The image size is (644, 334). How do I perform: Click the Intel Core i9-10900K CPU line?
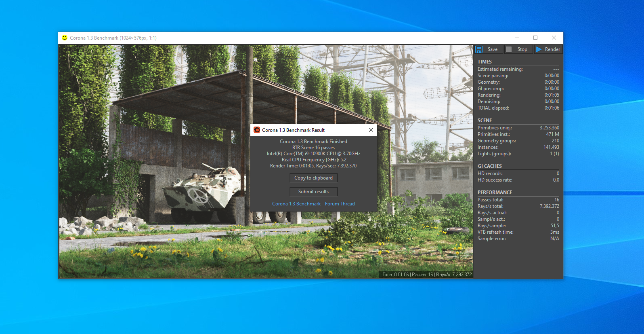[313, 154]
